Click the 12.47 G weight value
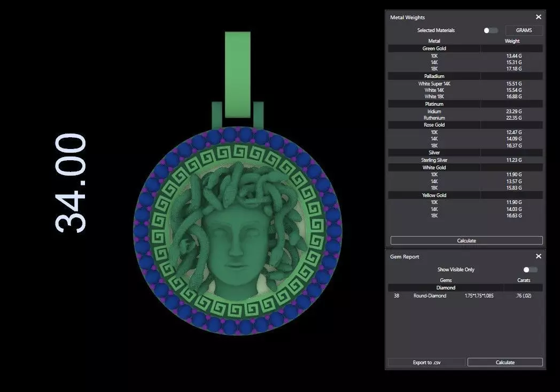This screenshot has width=560, height=392. [x=514, y=132]
